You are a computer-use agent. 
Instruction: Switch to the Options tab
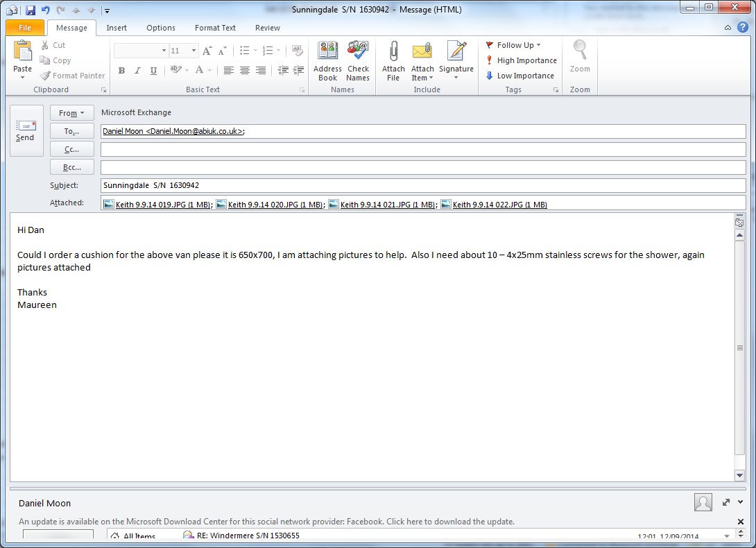click(x=161, y=28)
